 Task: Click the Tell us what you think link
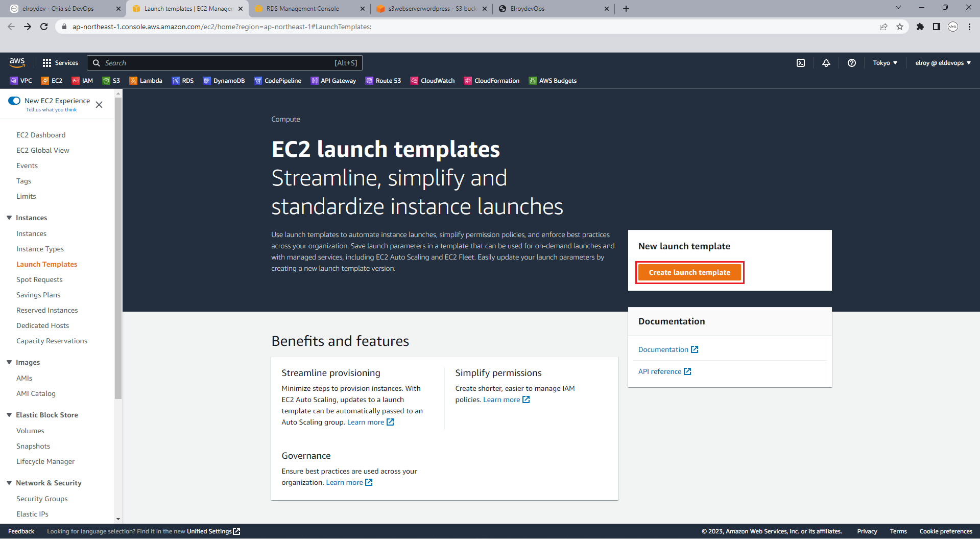[x=51, y=110]
